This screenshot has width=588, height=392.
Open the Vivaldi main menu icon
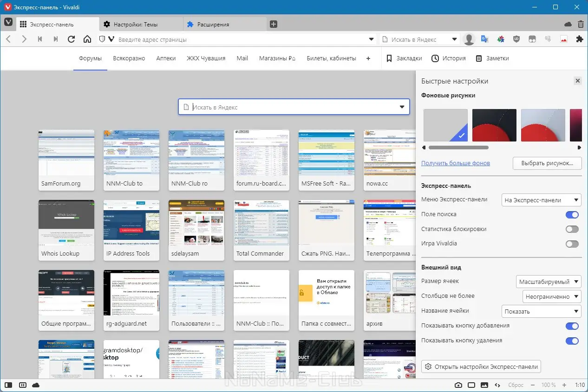coord(8,23)
